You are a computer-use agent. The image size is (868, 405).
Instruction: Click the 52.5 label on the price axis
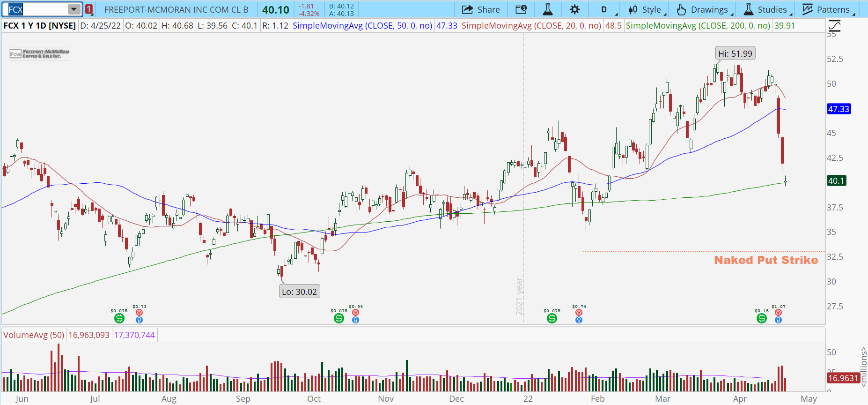pos(835,59)
